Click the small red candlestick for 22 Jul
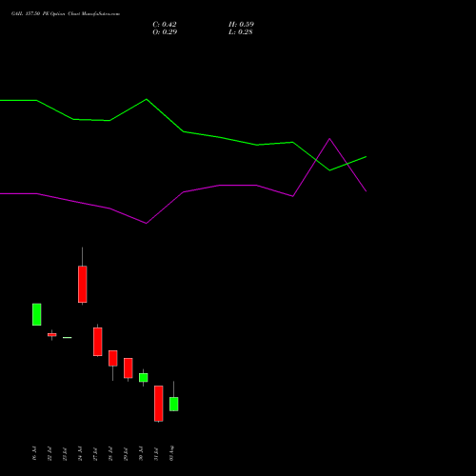 coord(52,334)
